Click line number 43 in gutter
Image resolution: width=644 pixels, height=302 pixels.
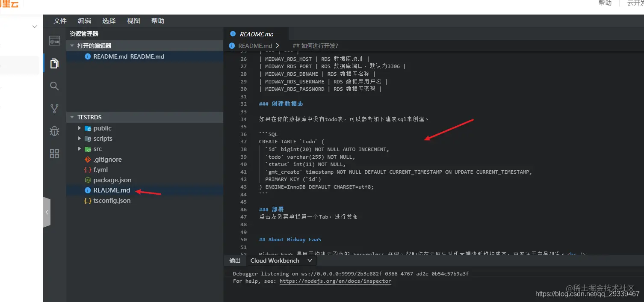click(x=243, y=187)
